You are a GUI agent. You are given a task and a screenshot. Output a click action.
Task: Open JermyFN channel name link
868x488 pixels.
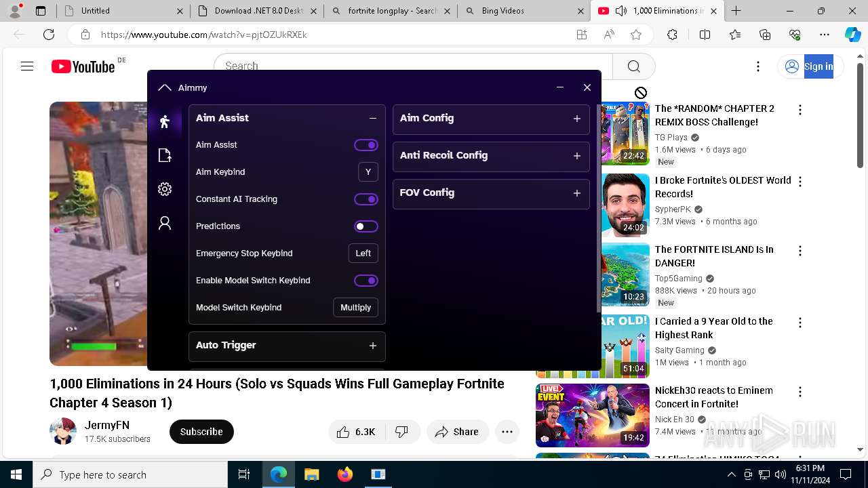coord(107,426)
